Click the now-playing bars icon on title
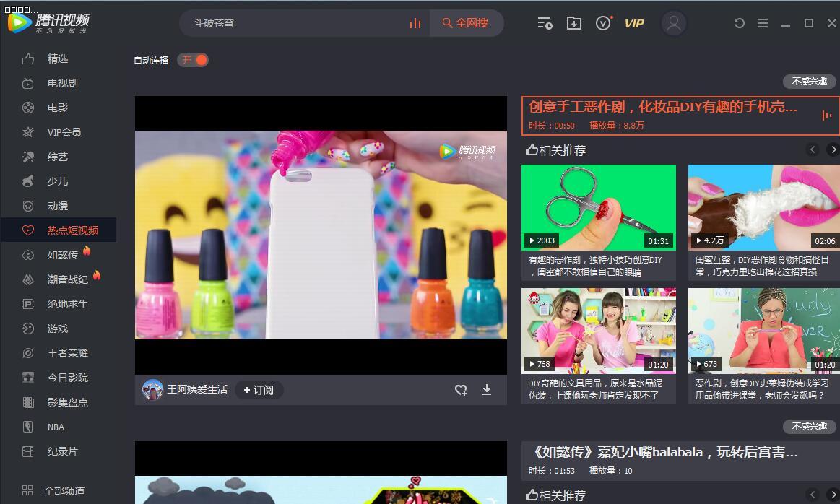The image size is (840, 504). tap(826, 115)
